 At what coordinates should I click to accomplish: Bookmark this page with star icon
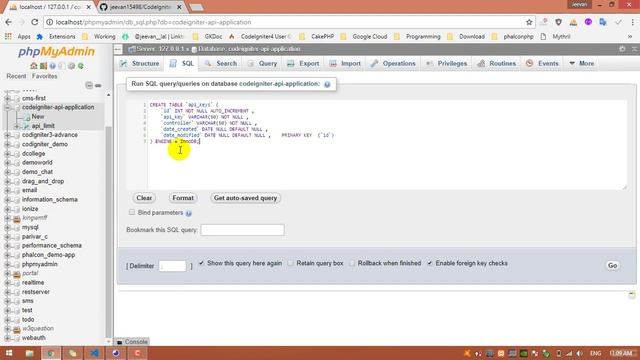click(x=529, y=22)
